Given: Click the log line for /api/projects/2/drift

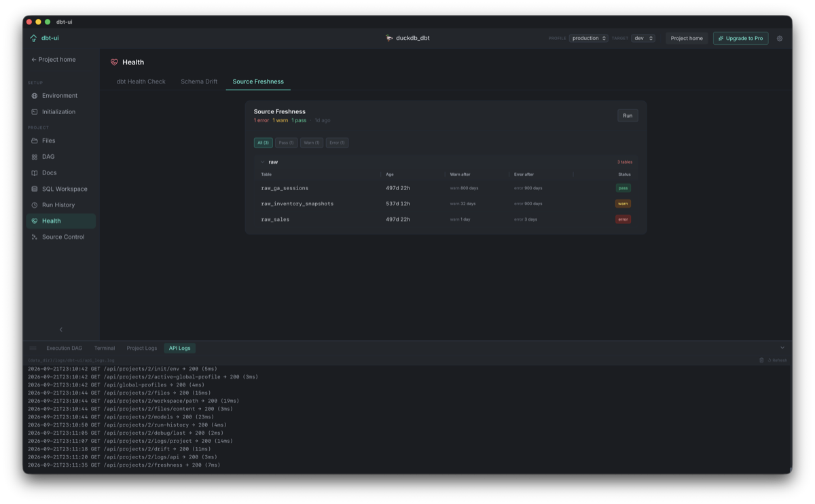Looking at the screenshot, I should pos(120,449).
